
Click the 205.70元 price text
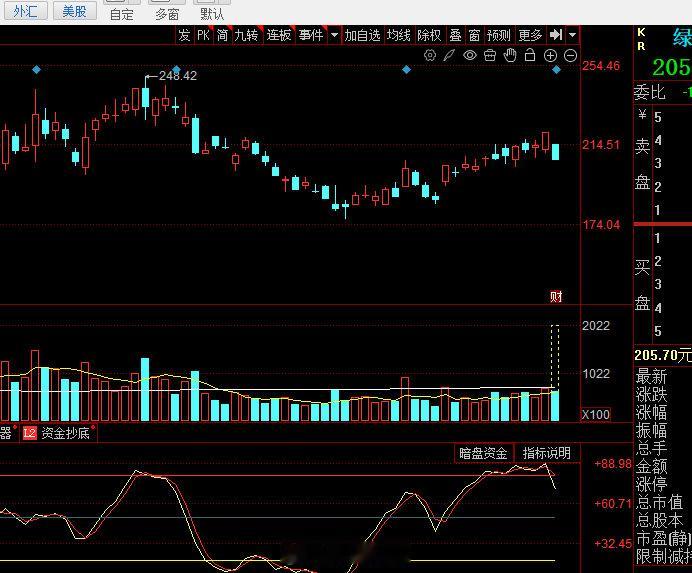[x=663, y=355]
